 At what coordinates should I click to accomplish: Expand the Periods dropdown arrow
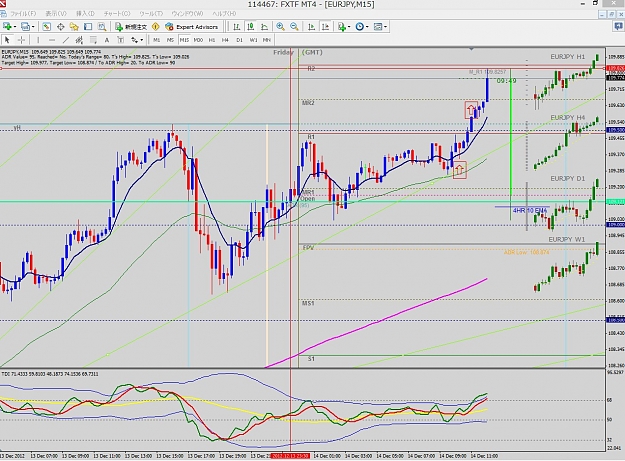(367, 27)
